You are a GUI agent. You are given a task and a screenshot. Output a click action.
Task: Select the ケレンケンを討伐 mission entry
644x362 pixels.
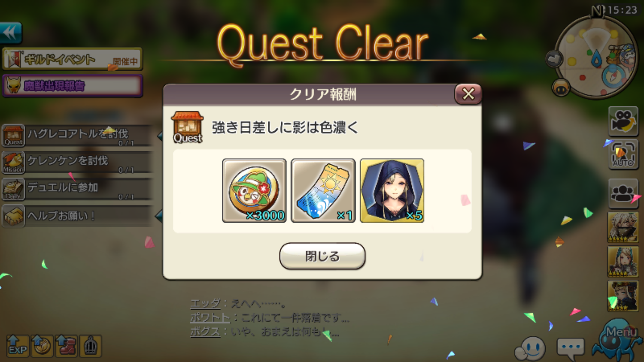(78, 162)
